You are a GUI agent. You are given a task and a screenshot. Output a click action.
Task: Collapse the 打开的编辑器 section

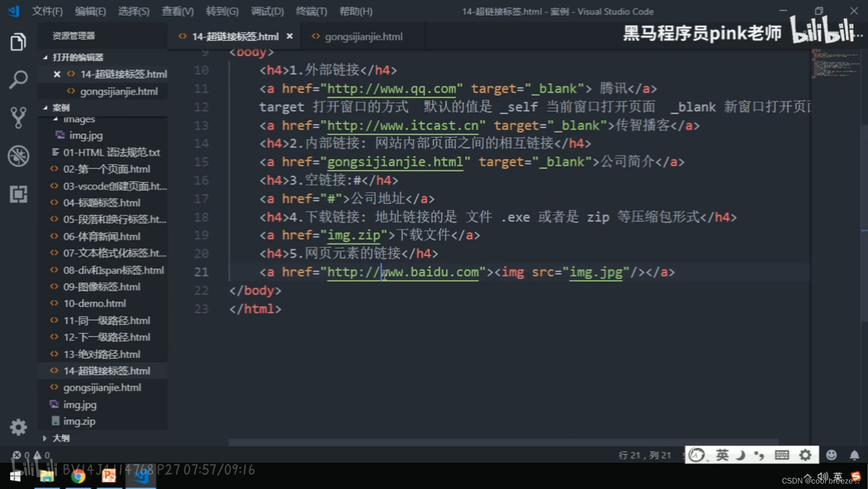pos(45,57)
